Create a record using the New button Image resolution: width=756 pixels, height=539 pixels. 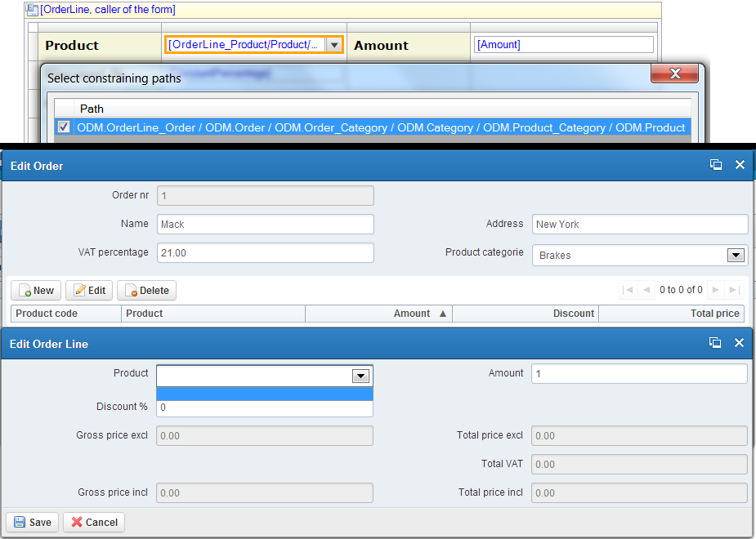click(x=35, y=290)
